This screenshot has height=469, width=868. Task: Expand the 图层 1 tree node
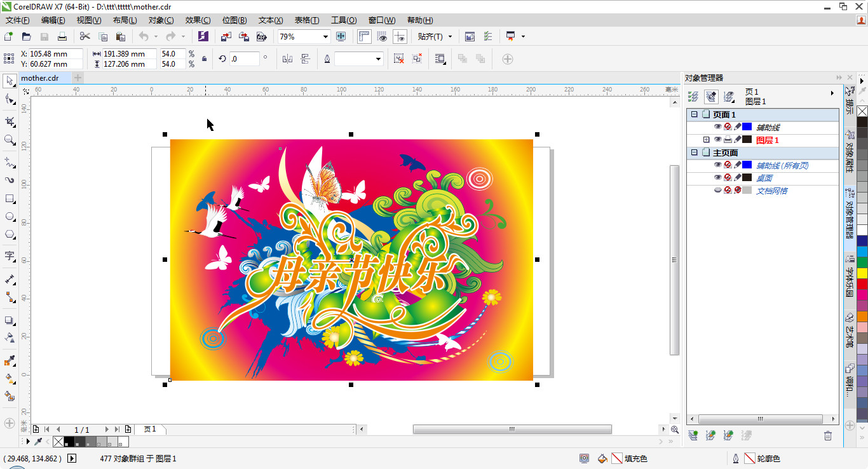coord(706,140)
